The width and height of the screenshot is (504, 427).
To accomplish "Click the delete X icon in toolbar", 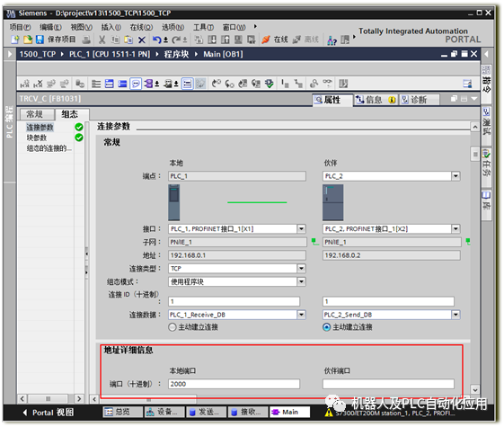I will pos(141,40).
